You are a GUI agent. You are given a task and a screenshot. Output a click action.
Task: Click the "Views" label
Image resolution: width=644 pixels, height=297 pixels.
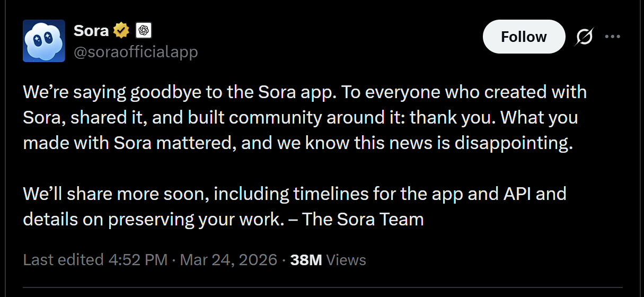346,260
